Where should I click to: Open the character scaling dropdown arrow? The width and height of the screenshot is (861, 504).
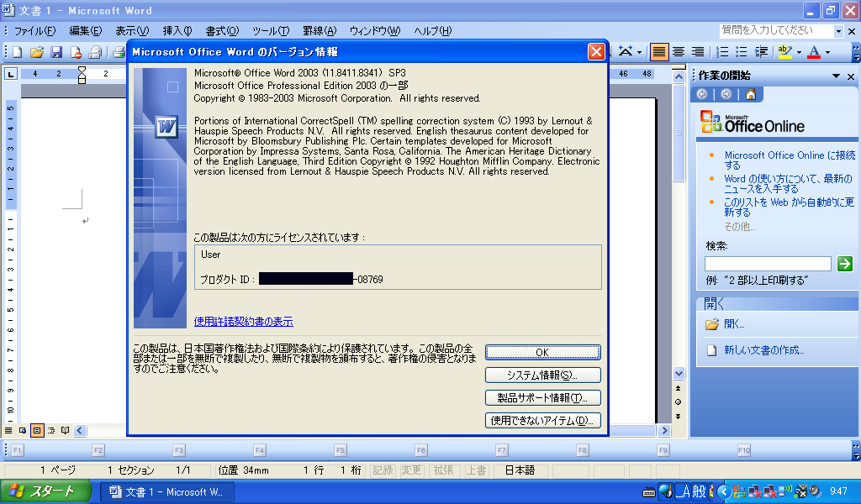[639, 53]
